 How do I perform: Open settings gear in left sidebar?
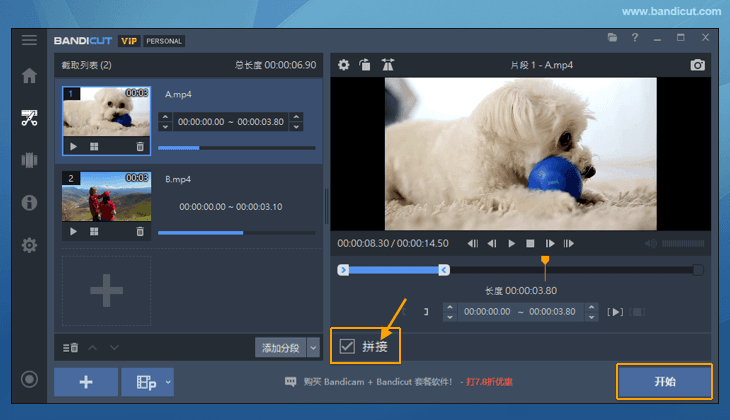tap(29, 245)
